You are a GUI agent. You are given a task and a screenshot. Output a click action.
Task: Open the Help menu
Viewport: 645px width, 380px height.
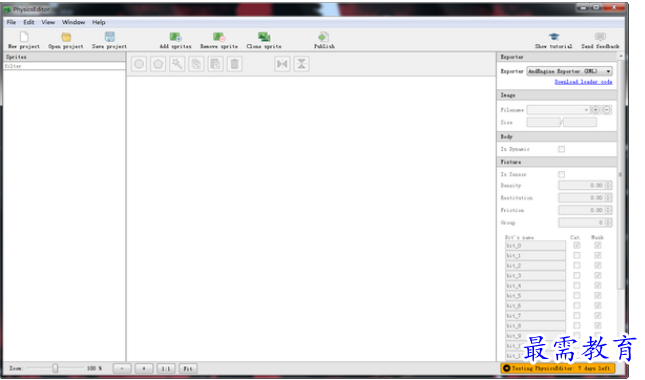(99, 22)
